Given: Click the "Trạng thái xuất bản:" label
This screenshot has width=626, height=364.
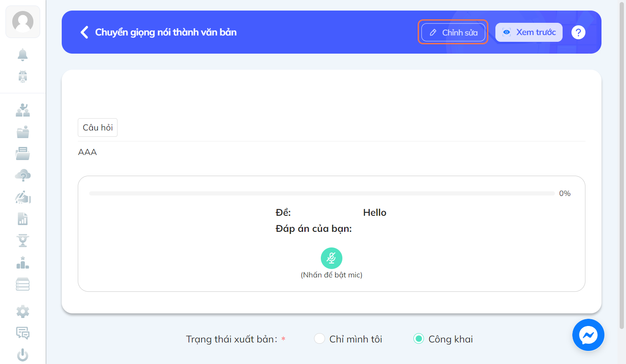Looking at the screenshot, I should point(232,339).
